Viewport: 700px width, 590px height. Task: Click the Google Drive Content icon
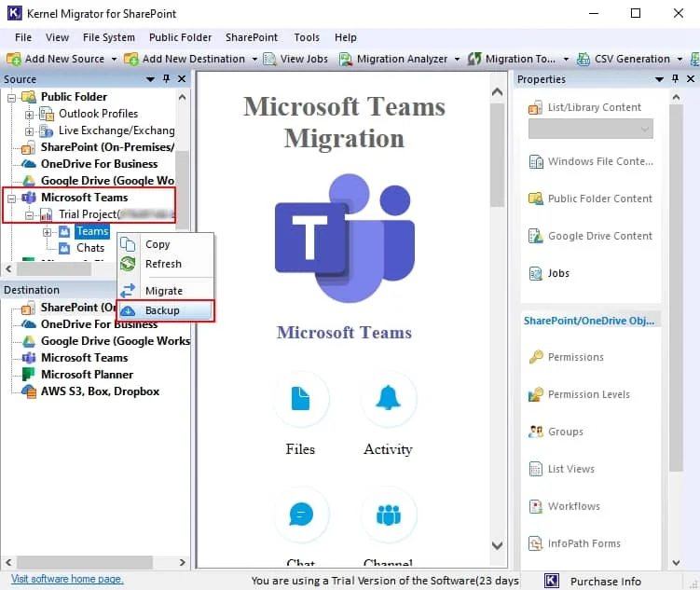pyautogui.click(x=536, y=236)
